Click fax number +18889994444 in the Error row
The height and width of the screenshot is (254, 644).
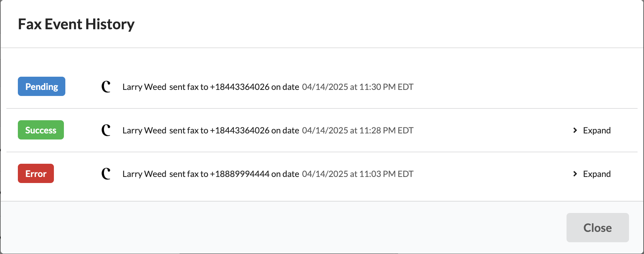[x=240, y=174]
